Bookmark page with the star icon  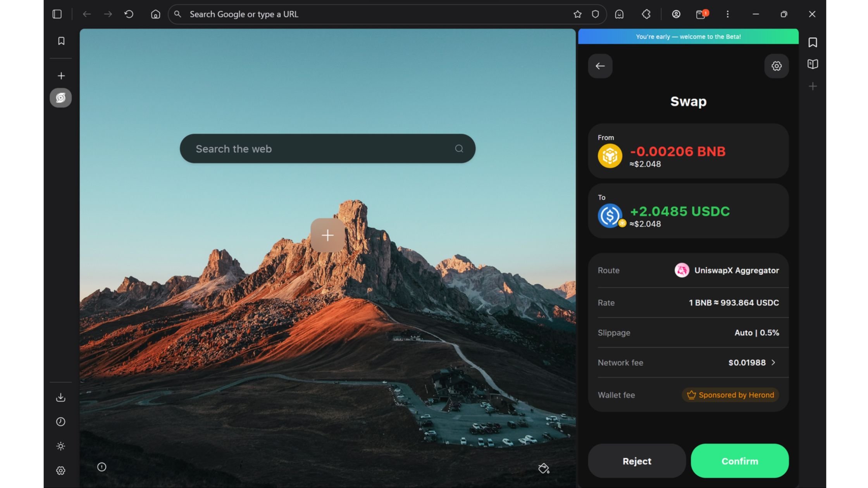577,14
